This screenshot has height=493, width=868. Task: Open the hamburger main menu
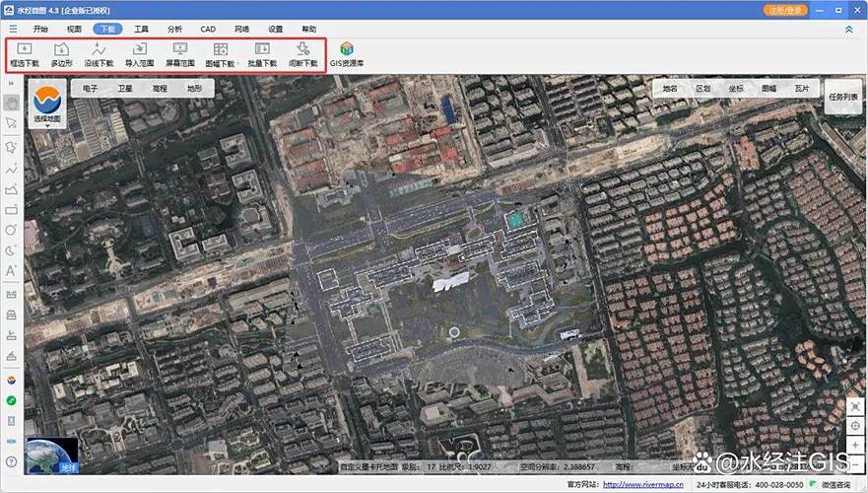click(13, 29)
